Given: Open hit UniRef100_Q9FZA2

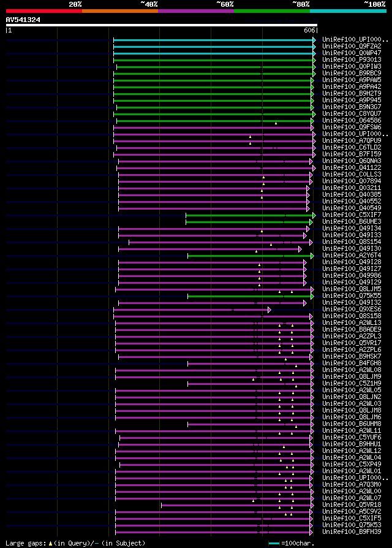Looking at the screenshot, I should click(x=352, y=46).
